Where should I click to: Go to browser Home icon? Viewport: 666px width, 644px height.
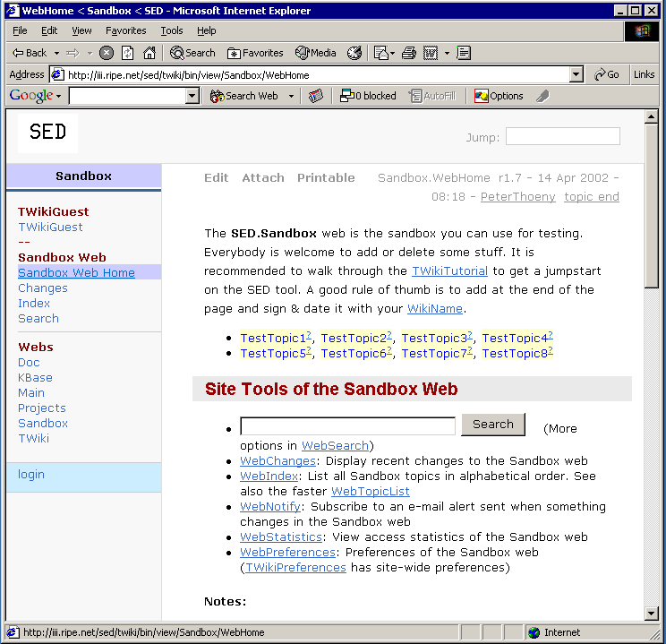pos(149,53)
